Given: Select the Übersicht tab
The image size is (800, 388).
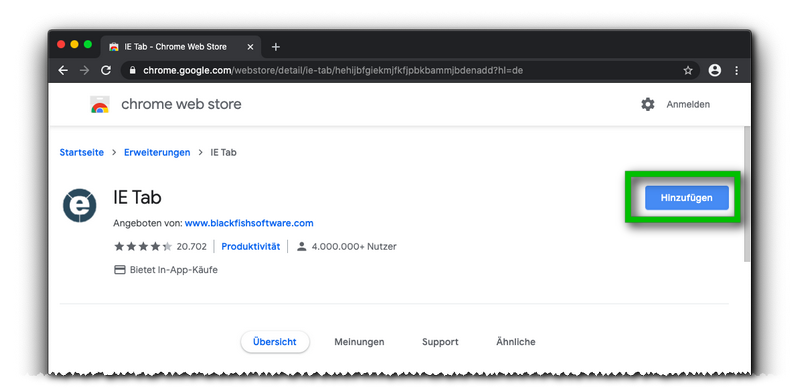Looking at the screenshot, I should point(274,342).
